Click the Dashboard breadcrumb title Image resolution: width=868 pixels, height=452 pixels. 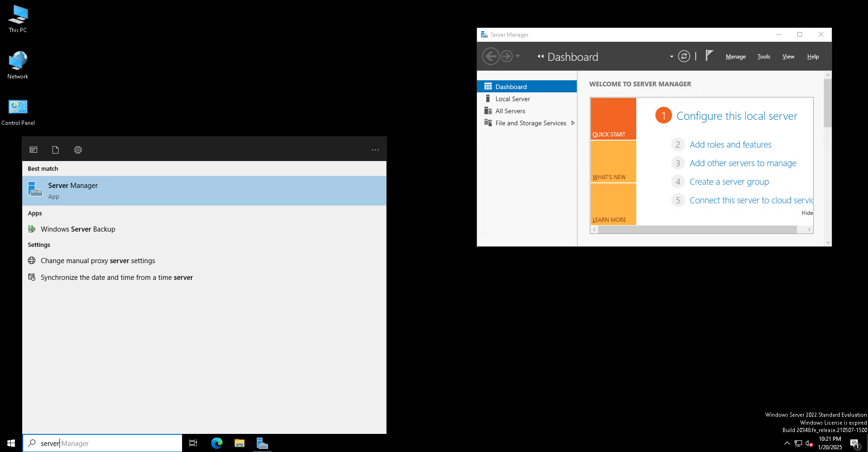coord(573,57)
